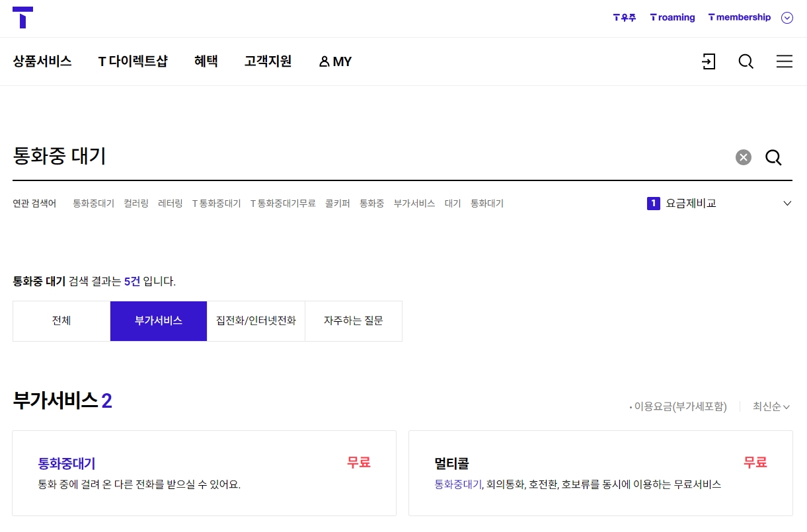The image size is (807, 532).
Task: Click related keyword 부가서비스
Action: [414, 204]
